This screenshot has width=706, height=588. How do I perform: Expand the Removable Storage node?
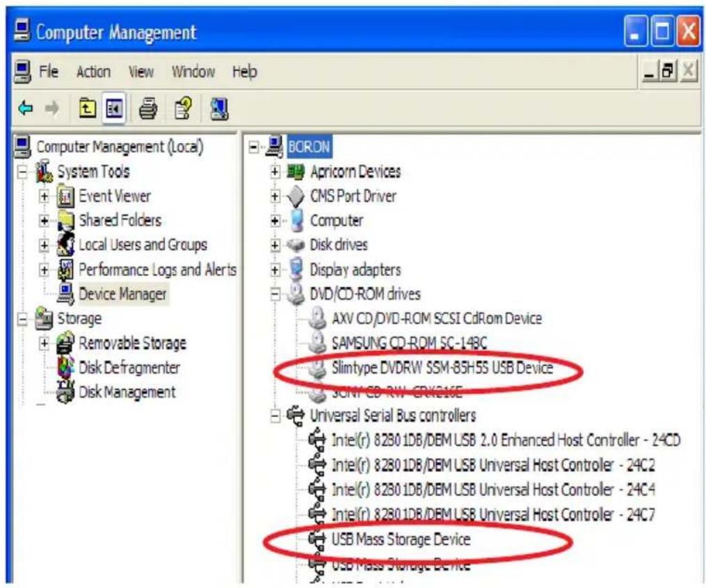click(44, 343)
